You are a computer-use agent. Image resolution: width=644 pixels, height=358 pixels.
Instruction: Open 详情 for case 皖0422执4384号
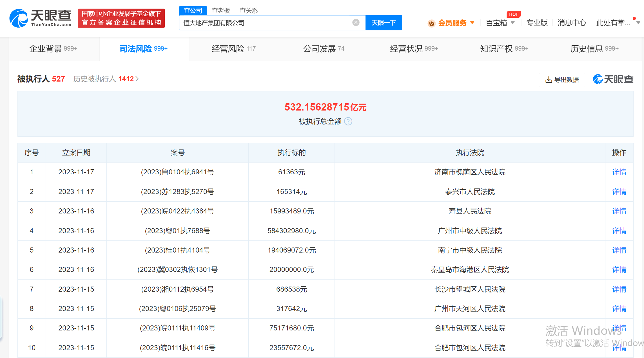click(619, 211)
